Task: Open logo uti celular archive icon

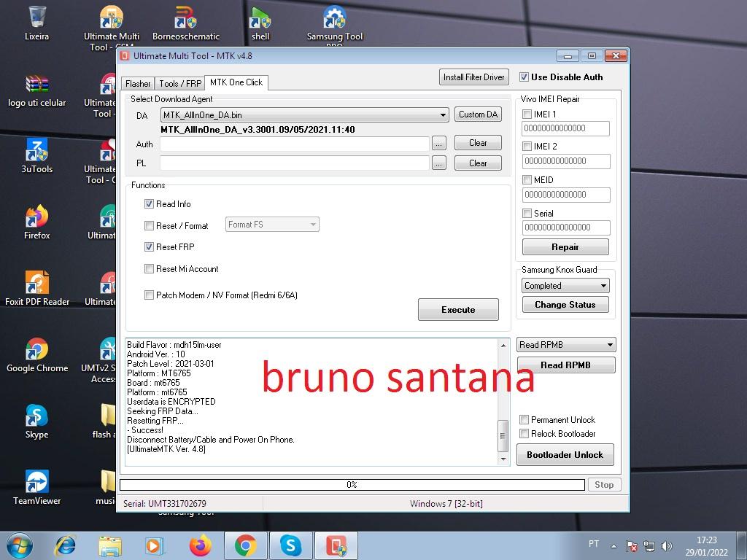Action: (36, 90)
